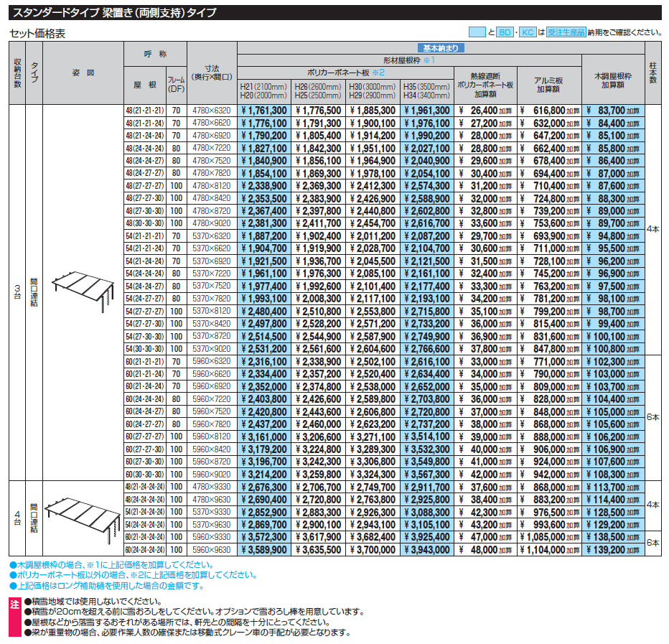669x644 pixels.
Task: Select the 60(30・30・30) roof row label
Action: 145,475
